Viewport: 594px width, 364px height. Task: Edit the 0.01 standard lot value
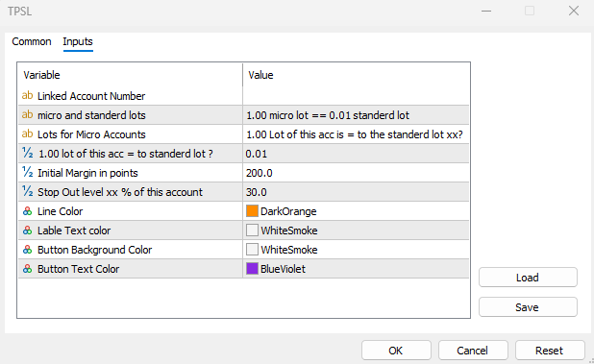pyautogui.click(x=356, y=154)
